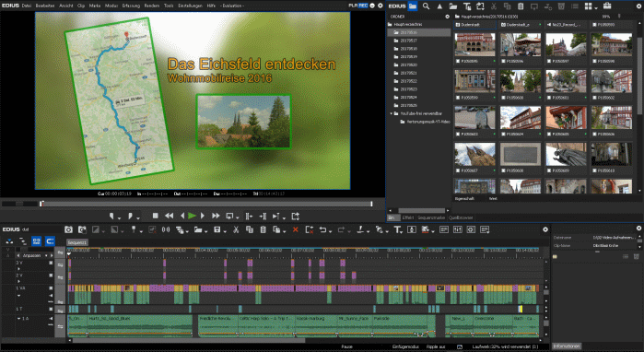Open bin view mode dropdown arrow
Image resolution: width=644 pixels, height=352 pixels.
pos(595,7)
